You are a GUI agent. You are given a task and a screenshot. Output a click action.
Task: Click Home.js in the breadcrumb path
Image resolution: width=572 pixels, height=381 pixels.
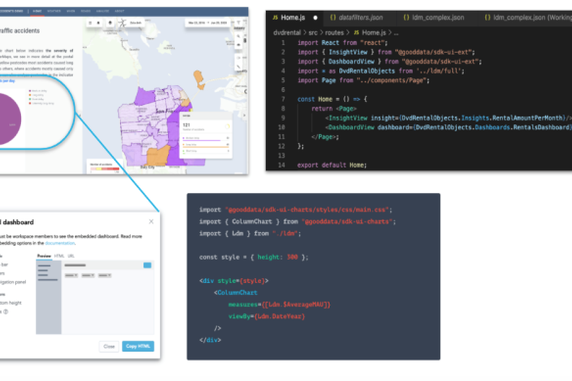[374, 33]
